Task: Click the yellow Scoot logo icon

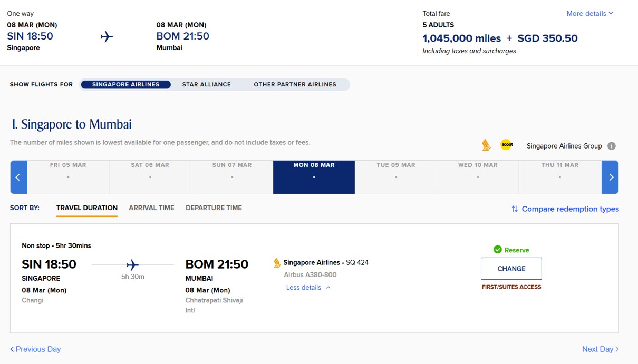Action: click(x=506, y=145)
